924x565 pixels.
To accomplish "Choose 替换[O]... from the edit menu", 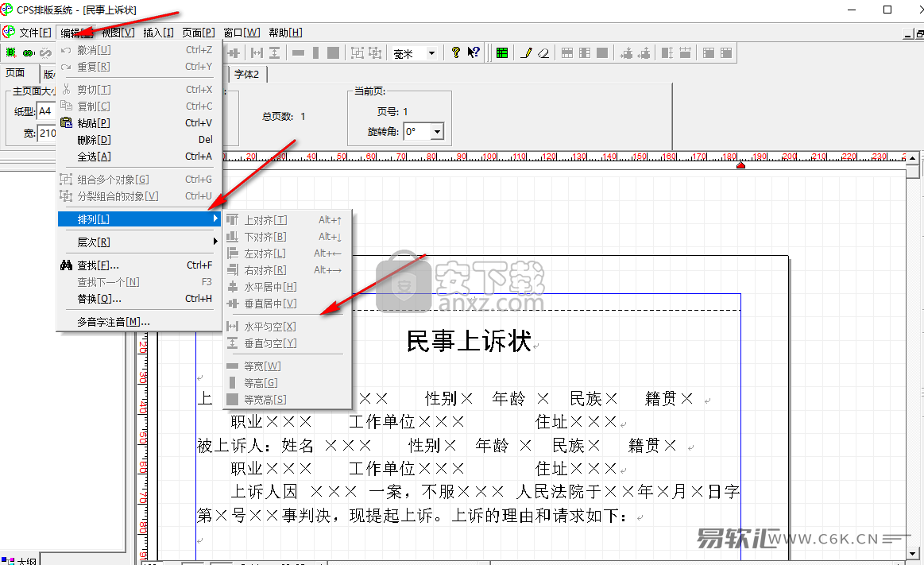I will coord(139,299).
